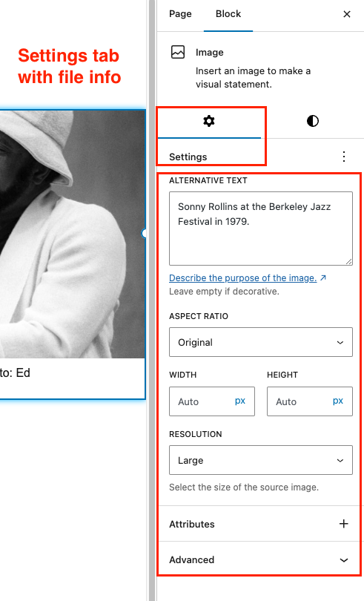Change the px unit for Width
The image size is (364, 601).
click(240, 401)
